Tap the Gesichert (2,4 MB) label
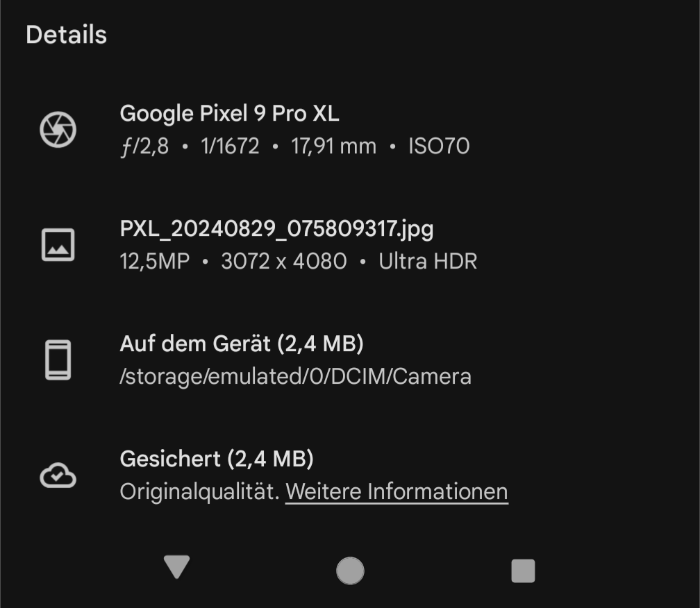 217,459
